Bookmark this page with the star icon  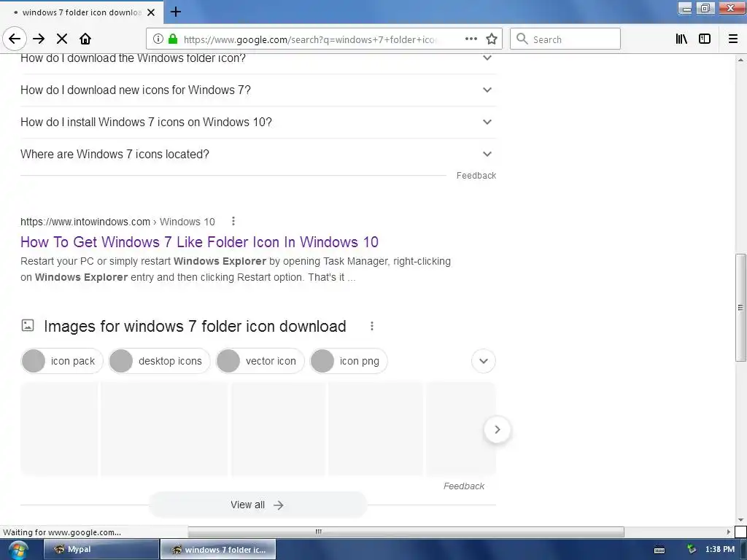tap(492, 39)
